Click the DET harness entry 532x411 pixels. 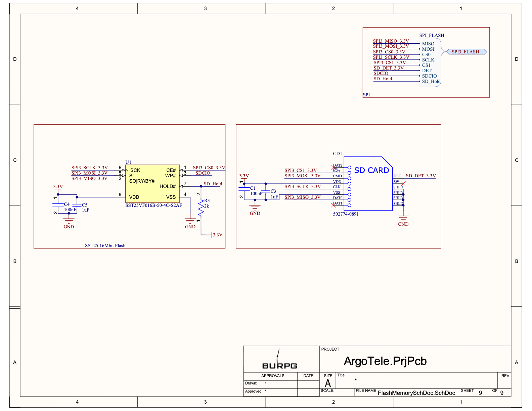pos(427,71)
